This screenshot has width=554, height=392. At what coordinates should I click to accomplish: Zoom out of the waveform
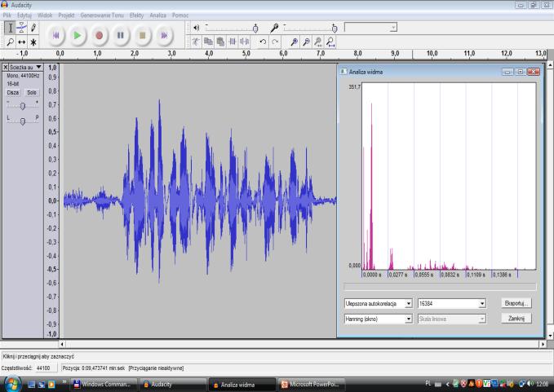tap(306, 42)
